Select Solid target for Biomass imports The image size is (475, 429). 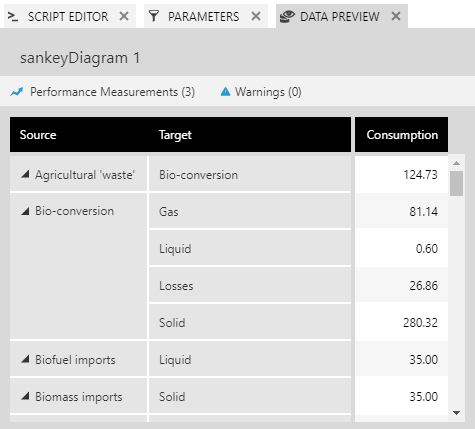[250, 396]
